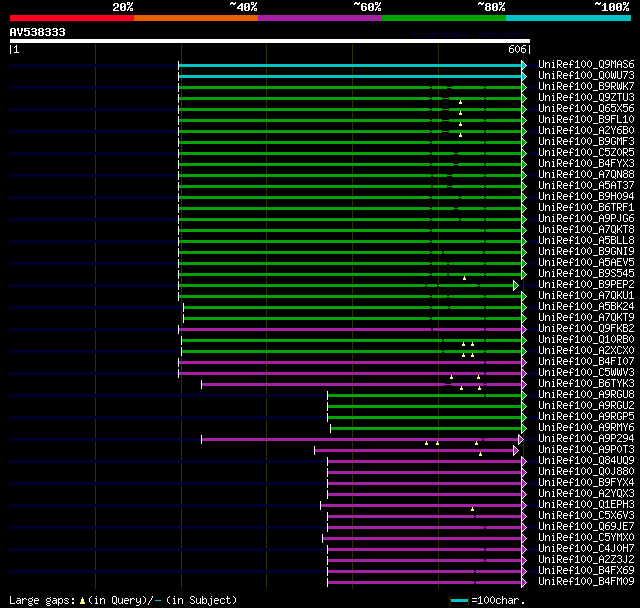640x608 pixels.
Task: Click the green alignment bar for B9RWK7
Action: pos(350,87)
